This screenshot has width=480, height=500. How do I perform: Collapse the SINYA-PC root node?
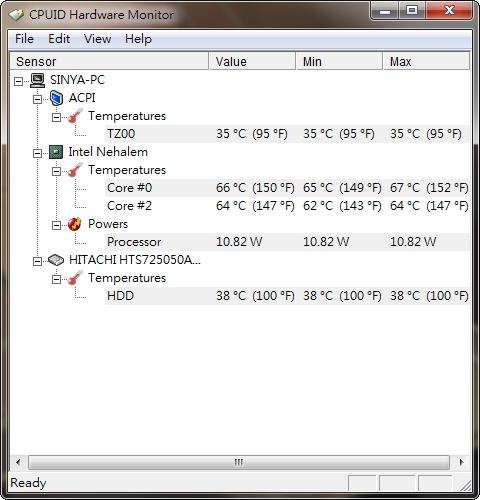tap(18, 81)
